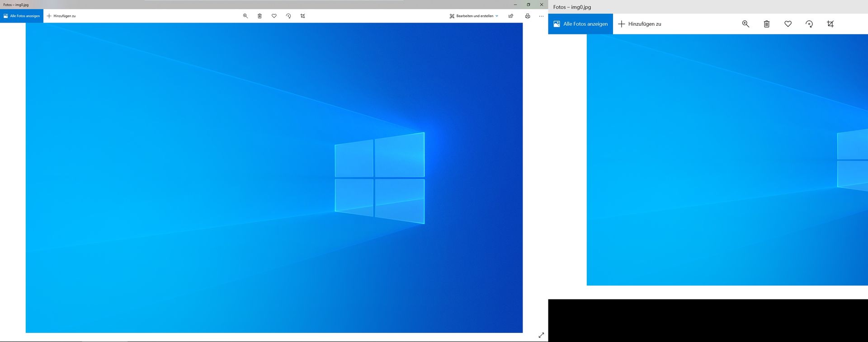Click the zoom magnifier in the left Photos window

[x=245, y=16]
